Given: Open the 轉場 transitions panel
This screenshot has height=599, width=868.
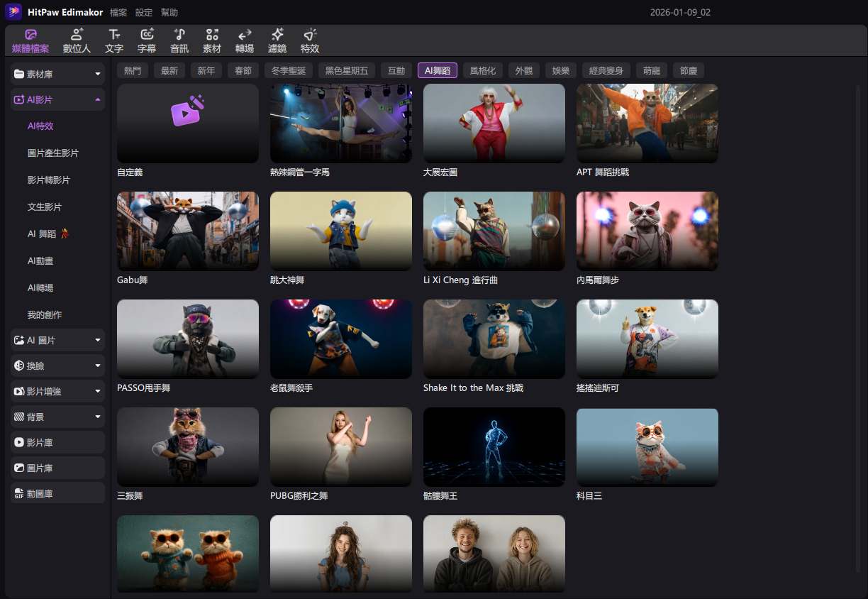Looking at the screenshot, I should [x=245, y=41].
